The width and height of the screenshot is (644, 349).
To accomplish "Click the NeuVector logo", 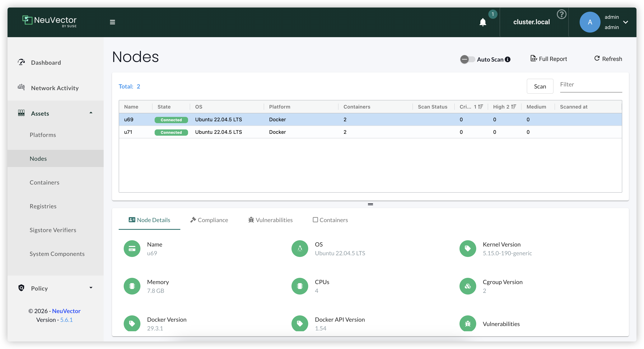I will point(50,21).
